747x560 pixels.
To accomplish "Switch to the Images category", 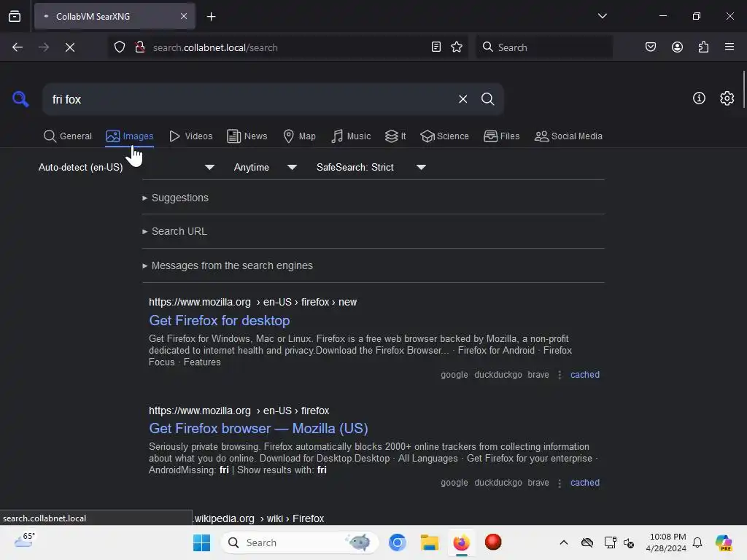I will pyautogui.click(x=130, y=136).
